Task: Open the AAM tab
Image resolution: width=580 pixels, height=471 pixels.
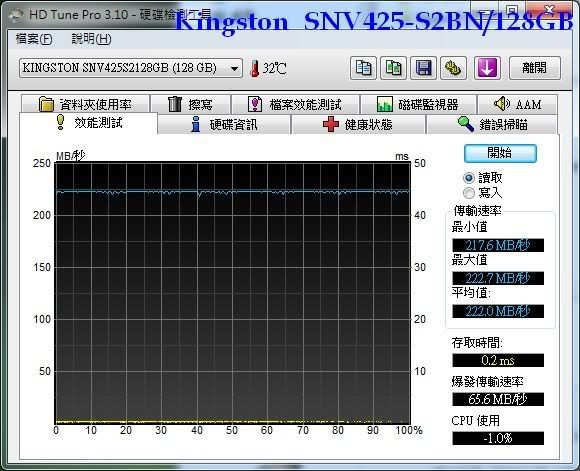Action: click(x=517, y=104)
